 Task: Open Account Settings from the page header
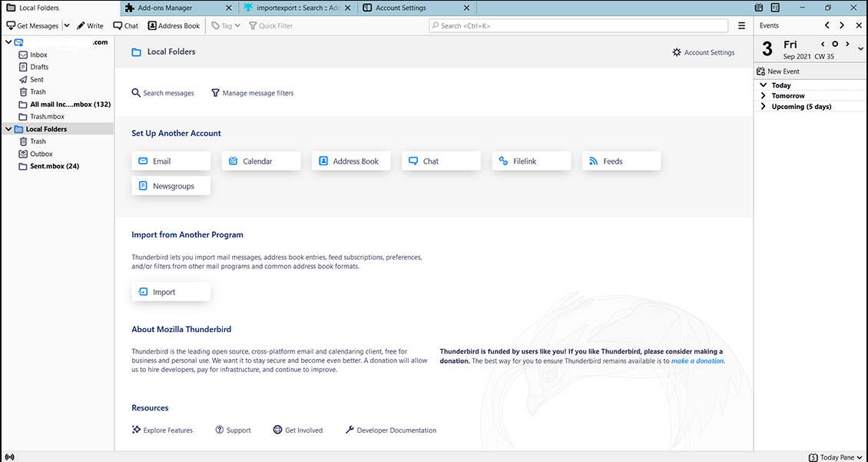[703, 52]
